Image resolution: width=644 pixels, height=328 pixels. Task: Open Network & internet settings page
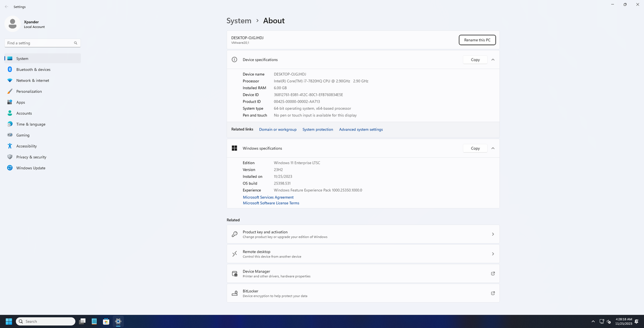click(43, 81)
